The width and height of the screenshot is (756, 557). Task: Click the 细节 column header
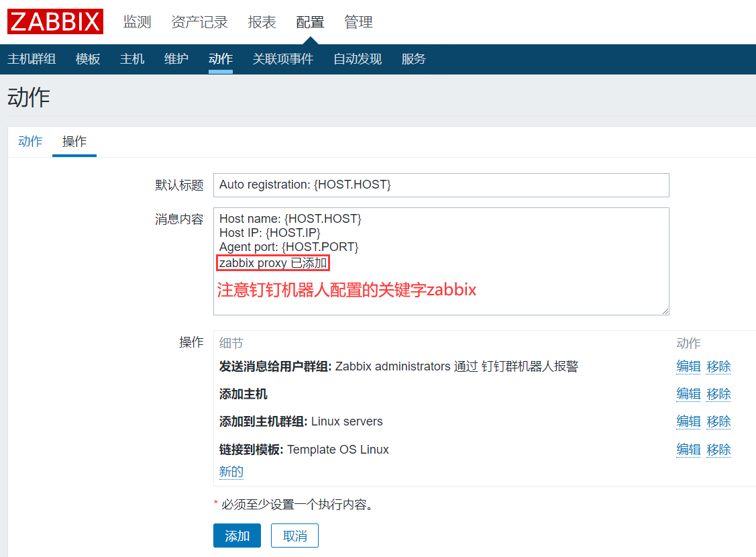pyautogui.click(x=231, y=344)
